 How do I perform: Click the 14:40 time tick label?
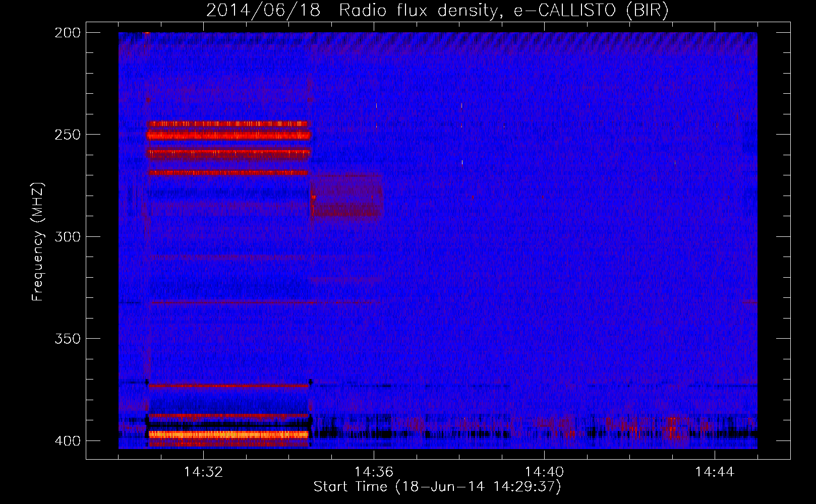pyautogui.click(x=544, y=472)
